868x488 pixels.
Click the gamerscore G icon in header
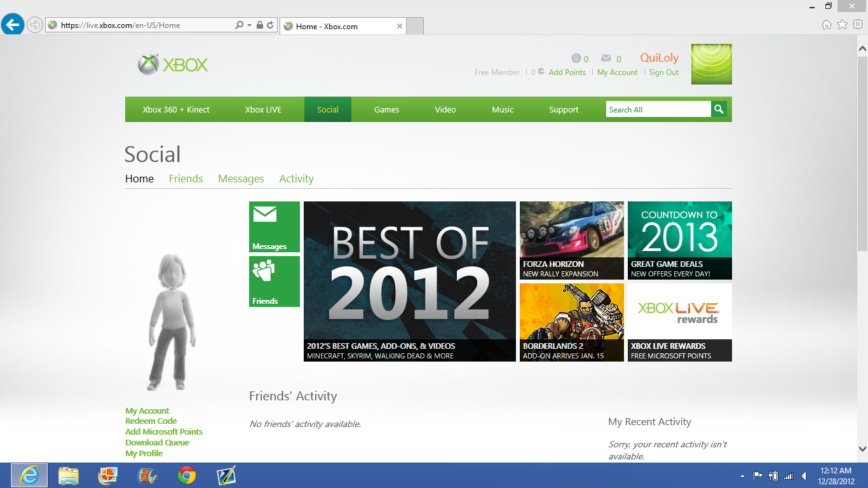point(576,58)
